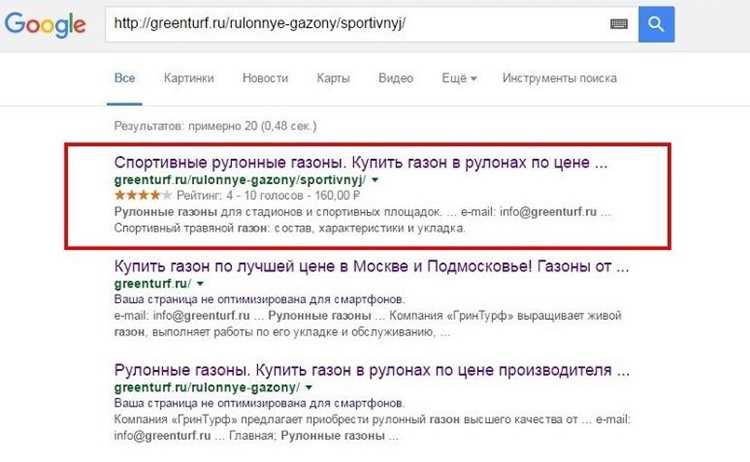The width and height of the screenshot is (750, 462).
Task: Click the text Результатов: примерно 20
Action: coord(186,126)
